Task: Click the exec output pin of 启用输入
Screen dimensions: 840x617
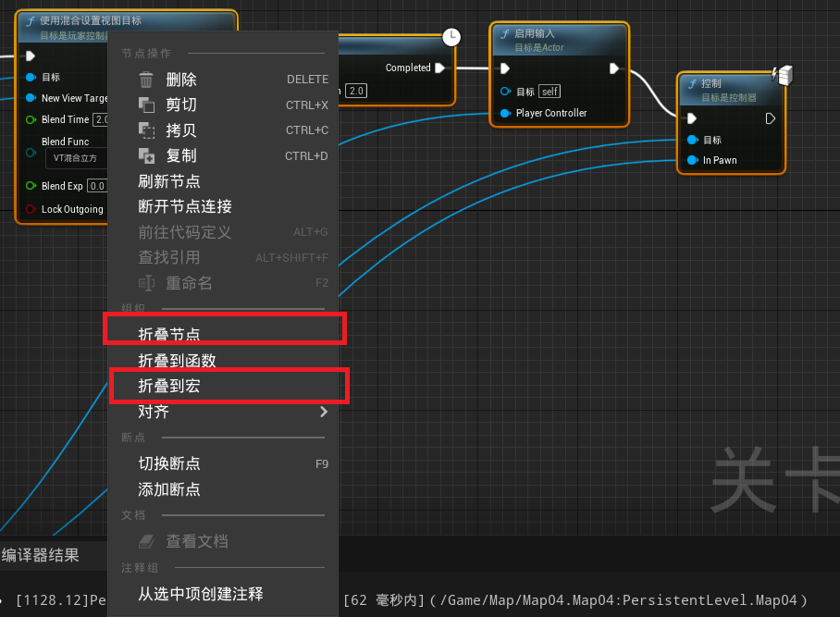Action: [x=614, y=68]
